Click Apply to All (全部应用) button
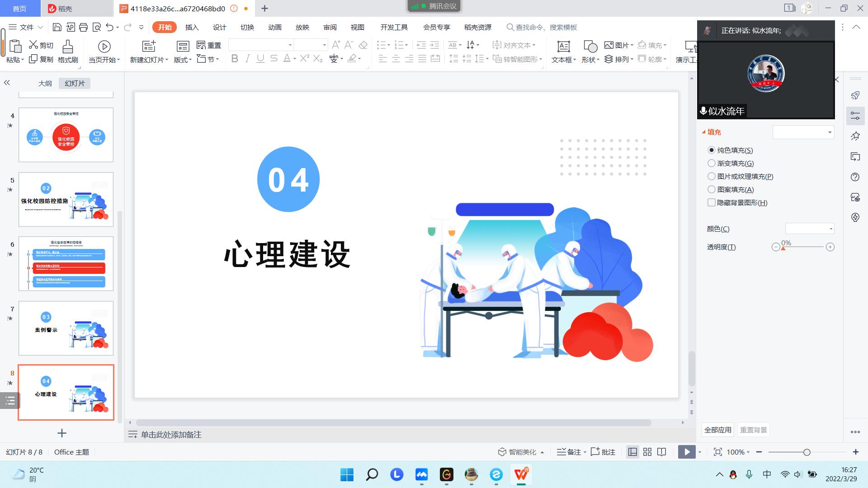Image resolution: width=868 pixels, height=488 pixels. tap(717, 430)
